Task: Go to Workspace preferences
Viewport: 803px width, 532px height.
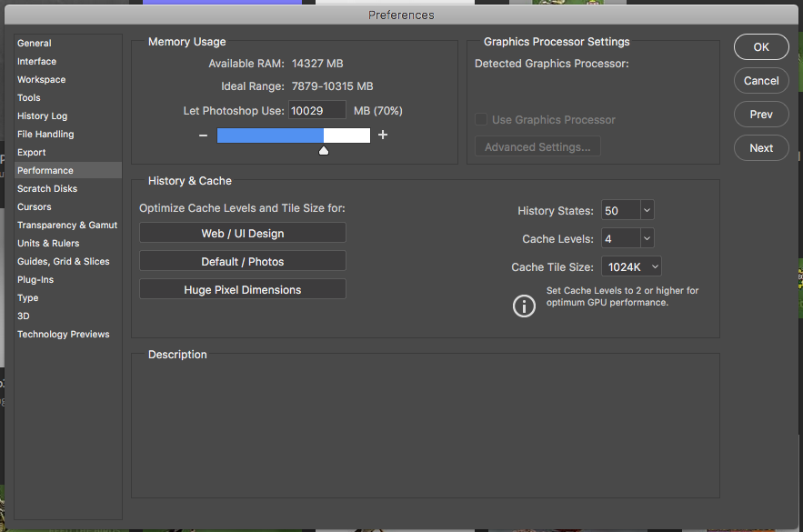Action: click(x=68, y=79)
